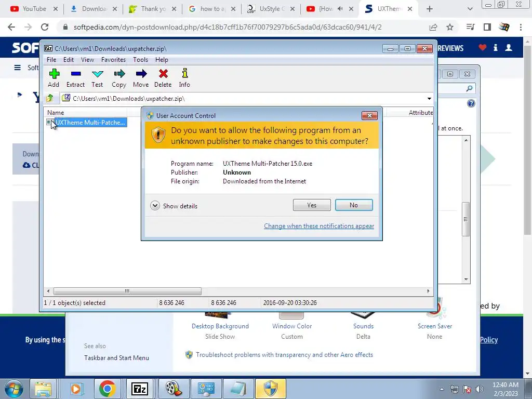Open Chrome tab search chevron
This screenshot has width=532, height=399.
click(470, 9)
